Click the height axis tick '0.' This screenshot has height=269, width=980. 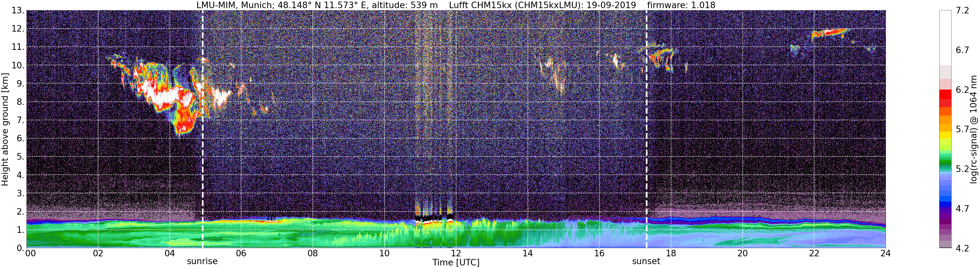tap(21, 248)
